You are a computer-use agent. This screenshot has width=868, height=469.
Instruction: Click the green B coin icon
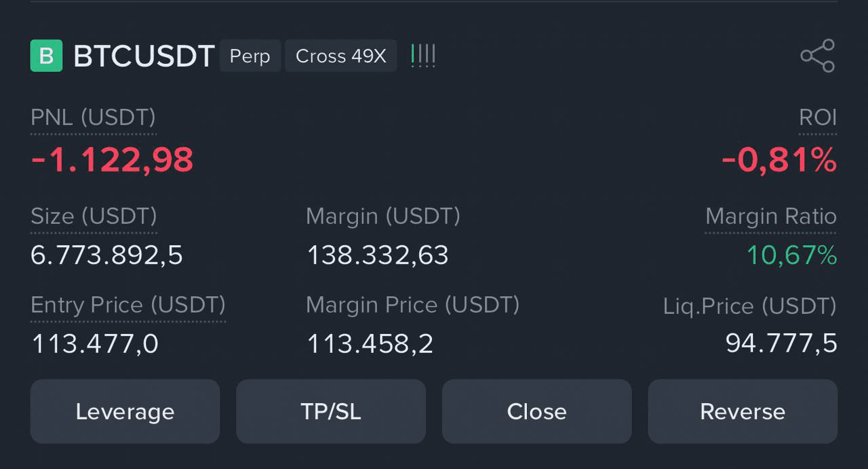[x=46, y=56]
